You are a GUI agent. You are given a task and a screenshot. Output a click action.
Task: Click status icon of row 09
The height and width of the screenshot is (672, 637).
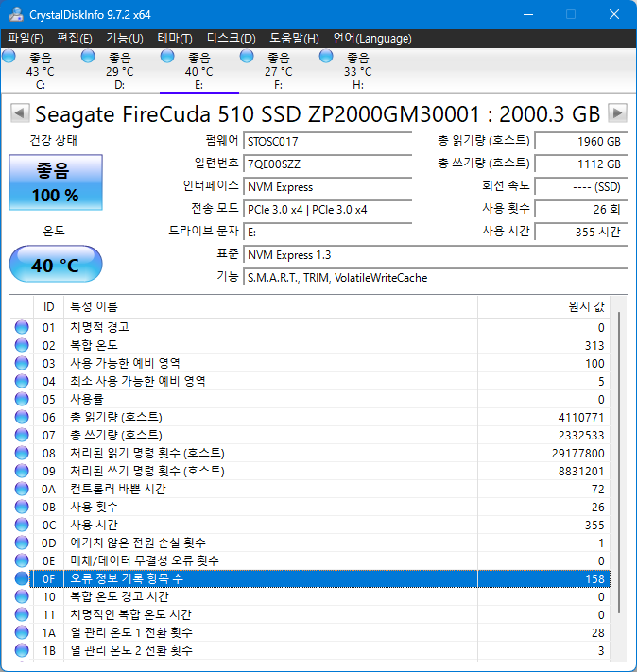tap(22, 471)
